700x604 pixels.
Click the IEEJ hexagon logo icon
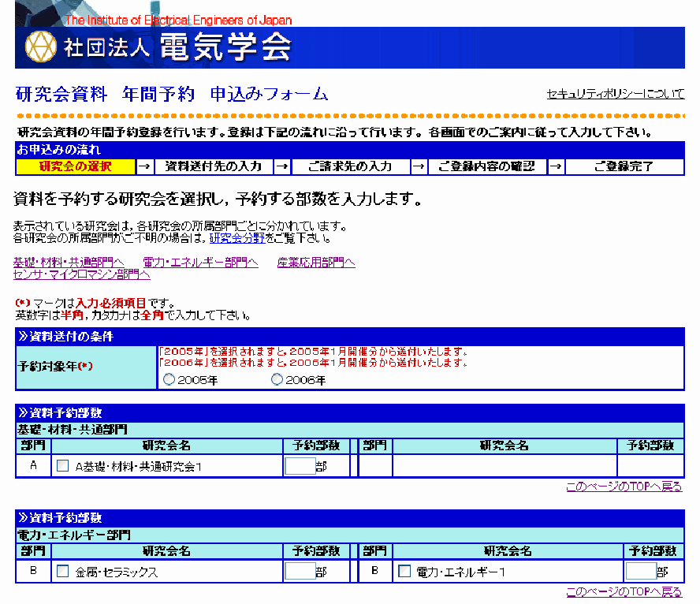point(41,47)
